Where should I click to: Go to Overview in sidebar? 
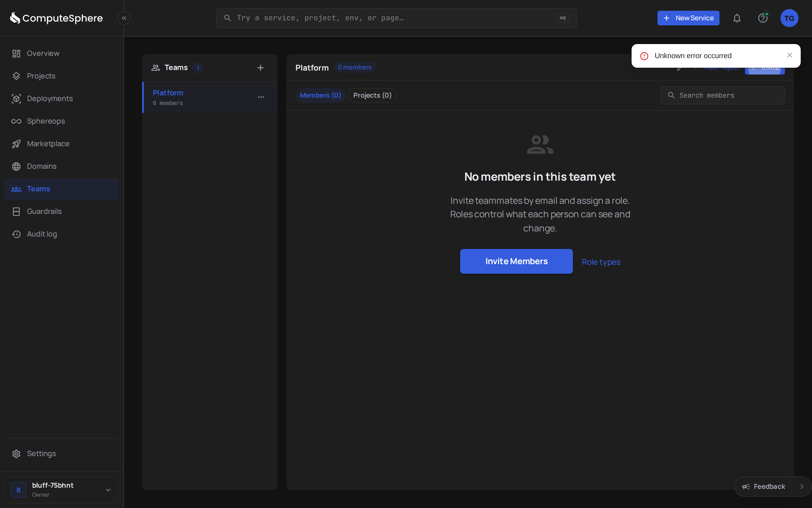tap(62, 53)
